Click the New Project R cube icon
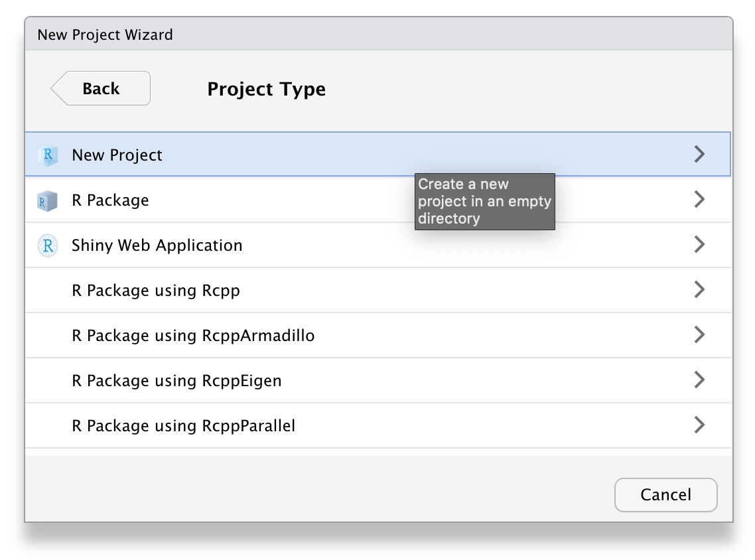755x560 pixels. click(48, 155)
